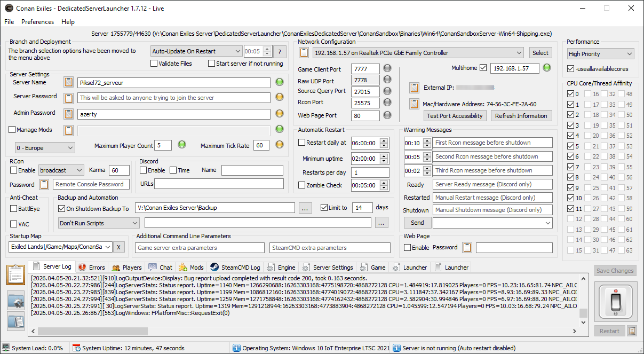The height and width of the screenshot is (354, 644).
Task: Check the Restart daily at option
Action: click(302, 143)
